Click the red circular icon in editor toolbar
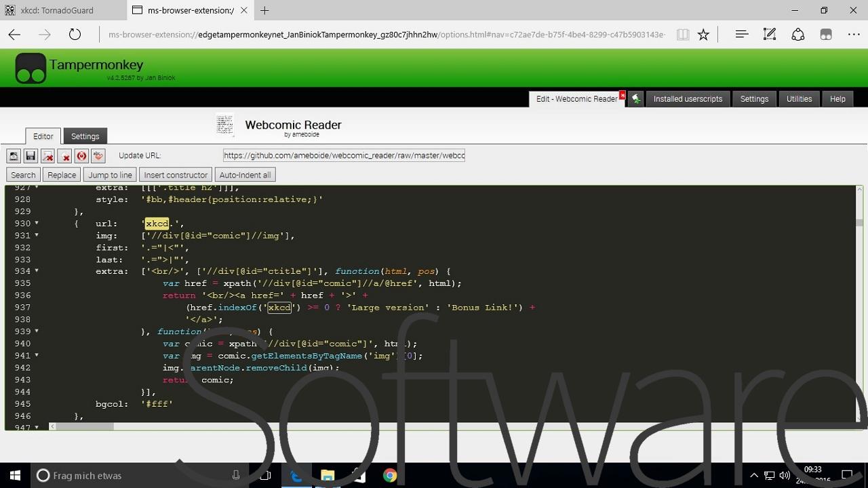Image resolution: width=868 pixels, height=488 pixels. [x=81, y=156]
